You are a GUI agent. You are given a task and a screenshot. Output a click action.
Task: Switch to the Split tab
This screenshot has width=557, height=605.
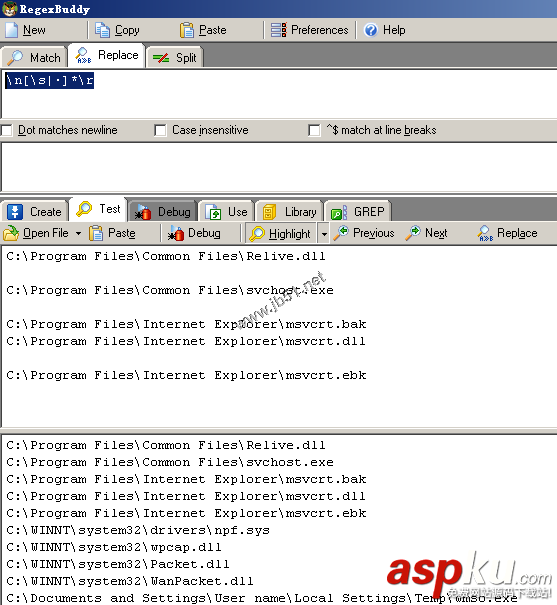[174, 58]
